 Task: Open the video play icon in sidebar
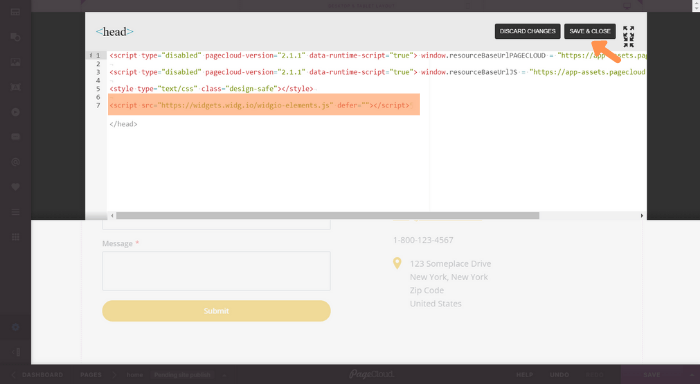point(15,112)
